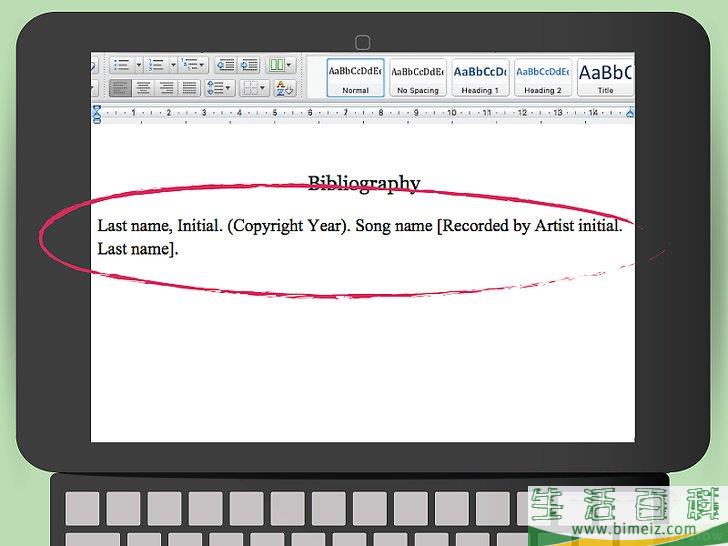Image resolution: width=728 pixels, height=546 pixels.
Task: Click the ruler at the 5 mark
Action: 274,113
